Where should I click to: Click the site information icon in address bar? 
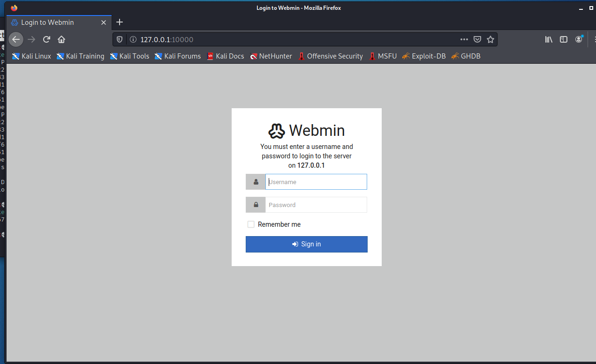tap(132, 39)
